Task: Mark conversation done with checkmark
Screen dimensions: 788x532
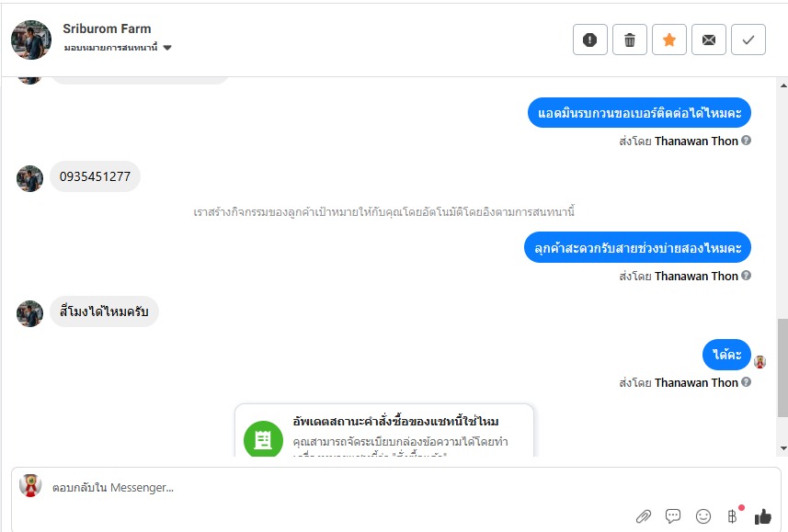Action: [748, 40]
